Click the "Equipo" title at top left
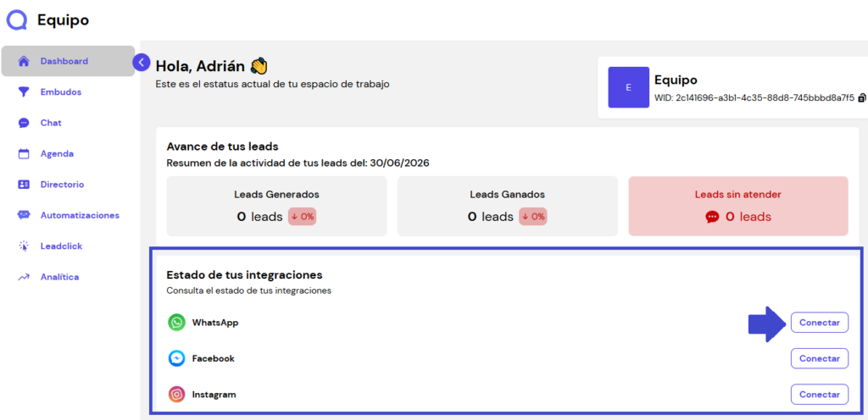The image size is (868, 420). (x=63, y=20)
